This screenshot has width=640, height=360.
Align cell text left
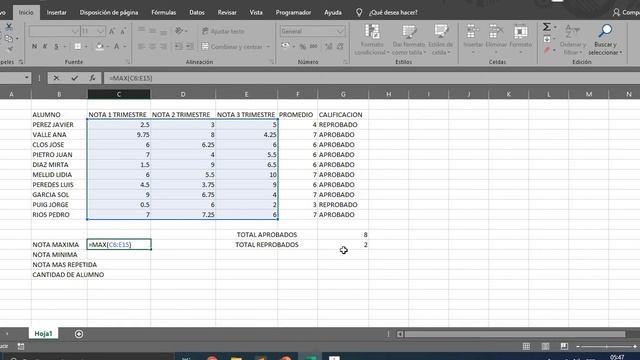(x=141, y=47)
